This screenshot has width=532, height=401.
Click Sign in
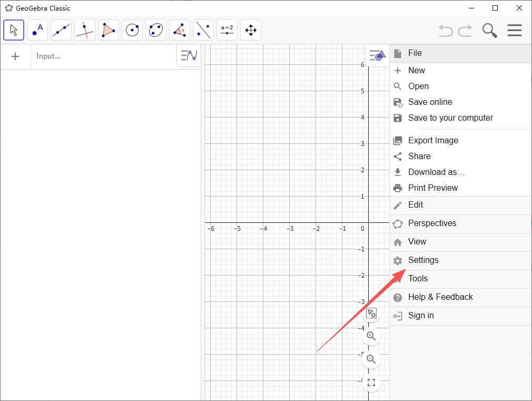tap(461, 316)
